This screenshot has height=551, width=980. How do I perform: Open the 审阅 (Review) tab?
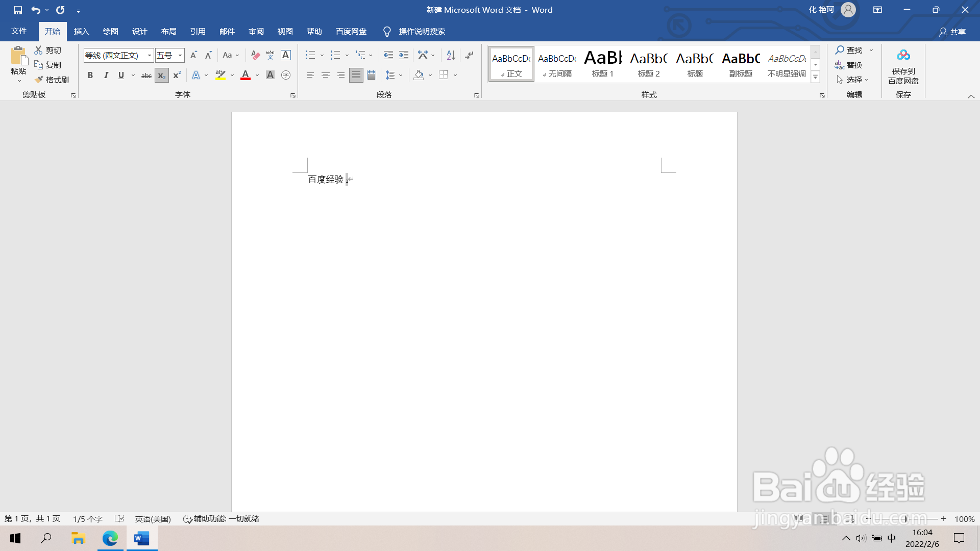[x=256, y=32]
